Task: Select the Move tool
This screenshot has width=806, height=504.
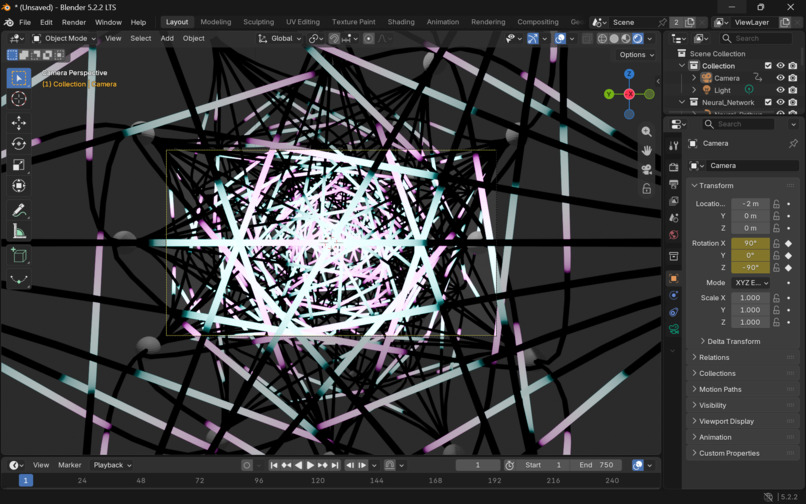Action: [x=19, y=123]
